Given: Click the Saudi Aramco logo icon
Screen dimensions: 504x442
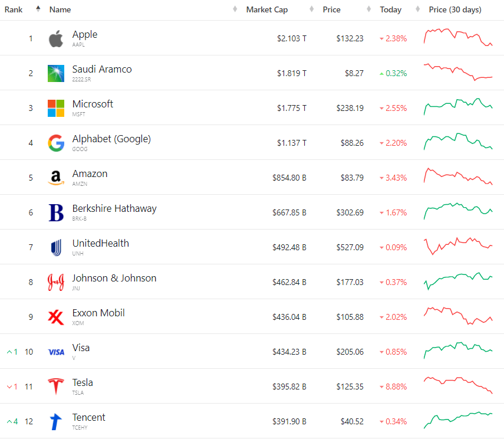Looking at the screenshot, I should point(56,74).
